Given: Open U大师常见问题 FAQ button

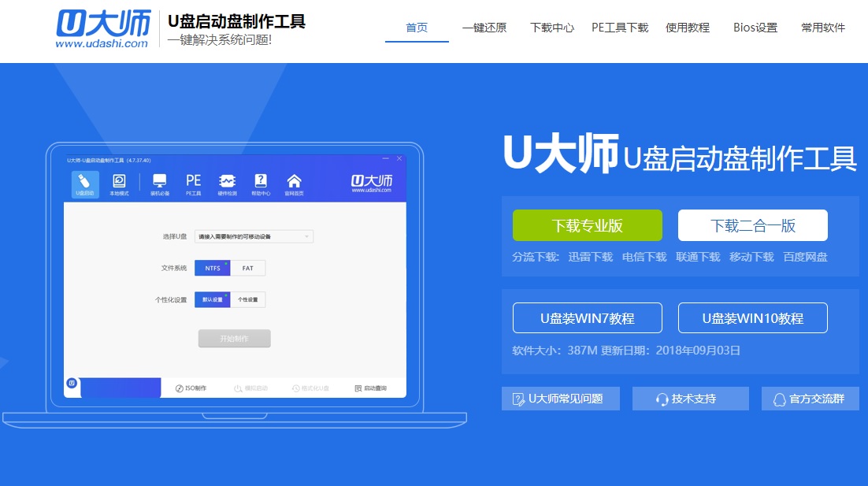Looking at the screenshot, I should [x=561, y=399].
